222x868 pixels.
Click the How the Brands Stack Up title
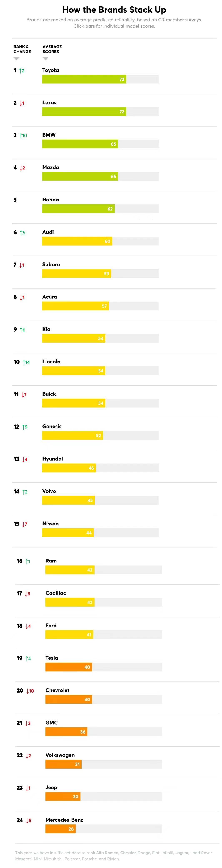point(114,10)
